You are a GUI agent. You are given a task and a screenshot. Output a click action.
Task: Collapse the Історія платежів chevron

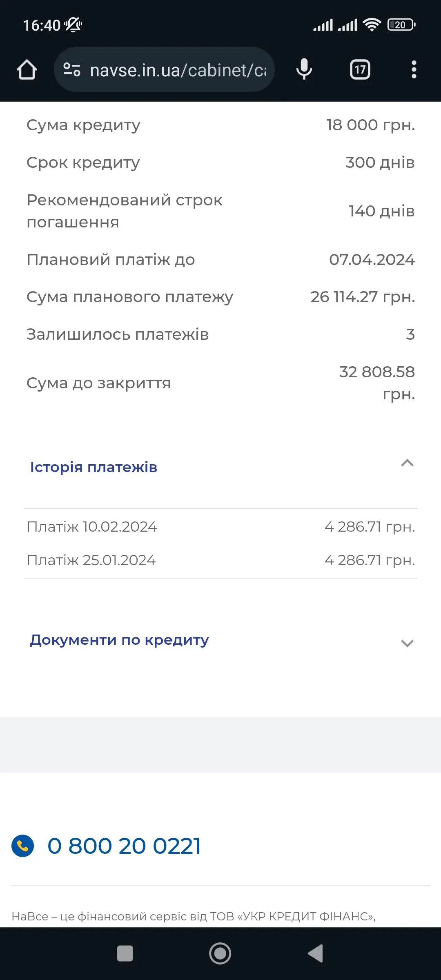click(407, 463)
